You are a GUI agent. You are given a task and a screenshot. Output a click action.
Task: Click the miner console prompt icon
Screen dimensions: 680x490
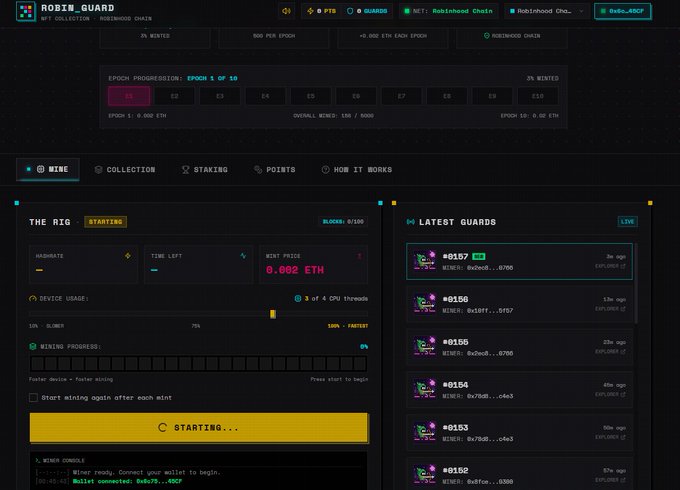tap(37, 461)
